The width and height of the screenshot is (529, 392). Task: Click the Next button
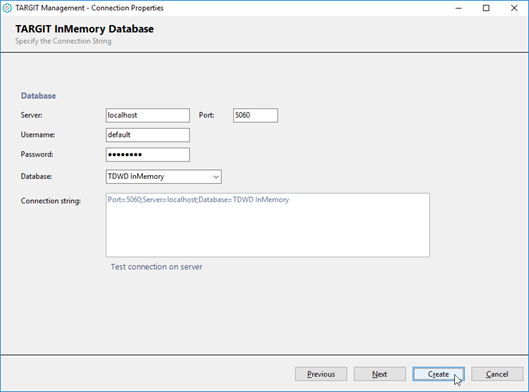380,374
